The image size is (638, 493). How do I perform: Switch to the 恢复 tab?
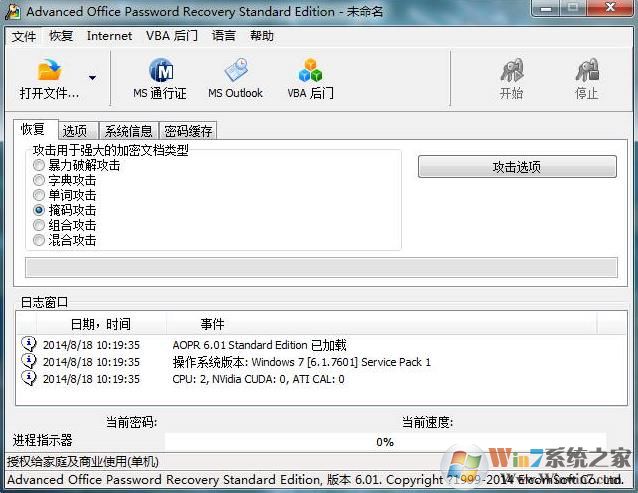tap(35, 129)
